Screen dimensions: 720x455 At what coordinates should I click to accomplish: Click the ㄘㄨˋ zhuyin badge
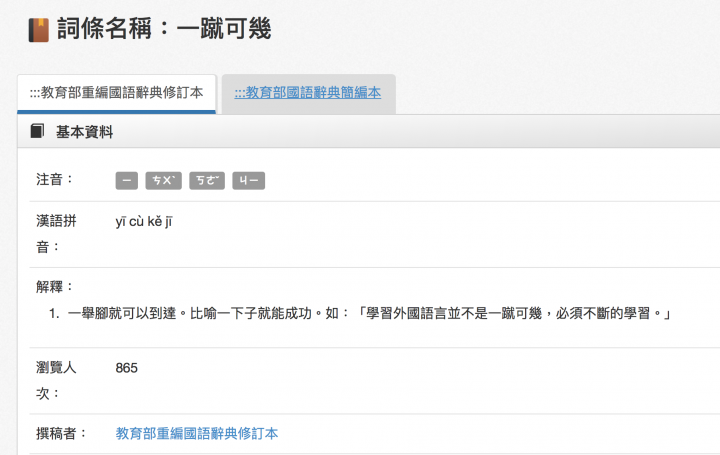[163, 181]
